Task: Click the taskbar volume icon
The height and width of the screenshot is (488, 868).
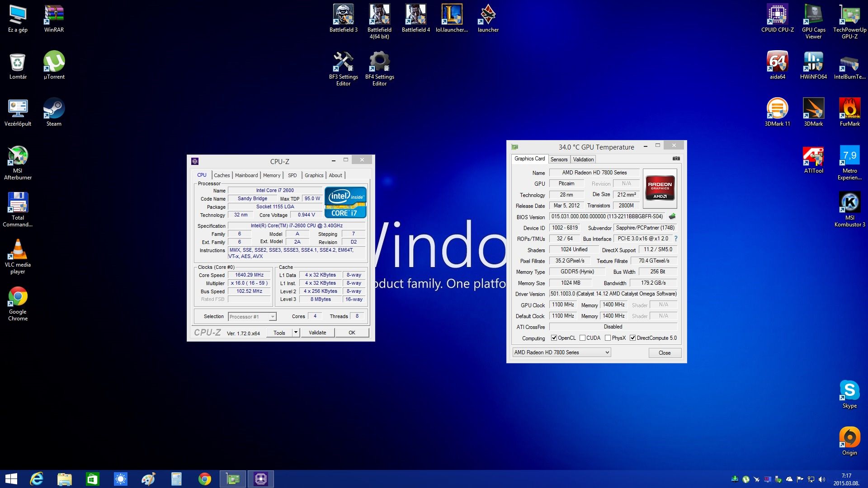Action: (x=822, y=479)
